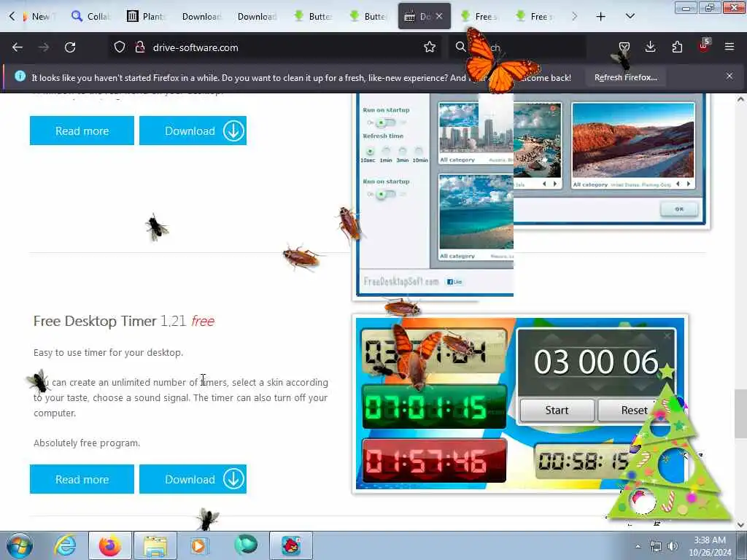The height and width of the screenshot is (560, 747).
Task: Click the Firefox taskbar icon
Action: coord(109,545)
